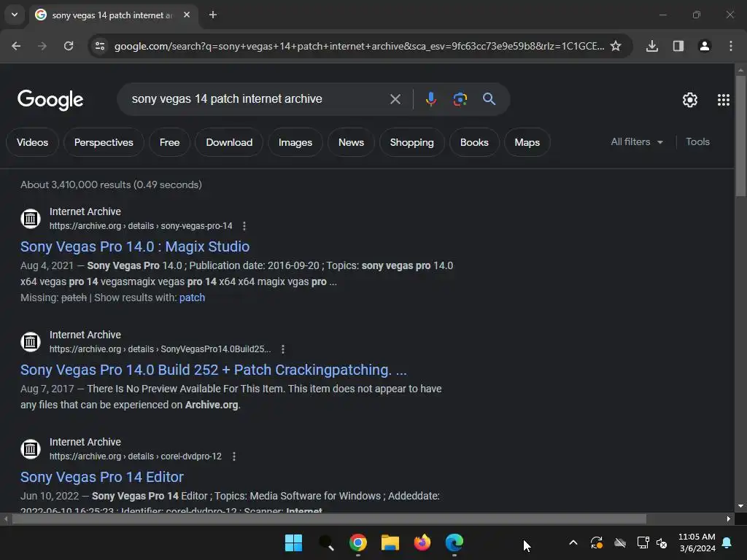Viewport: 747px width, 560px height.
Task: Click Internet Archive favicon of Build 252 result
Action: tap(31, 342)
